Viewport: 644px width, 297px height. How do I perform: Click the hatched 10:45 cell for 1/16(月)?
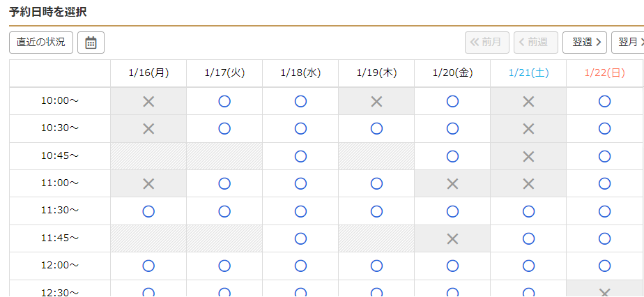pyautogui.click(x=148, y=156)
